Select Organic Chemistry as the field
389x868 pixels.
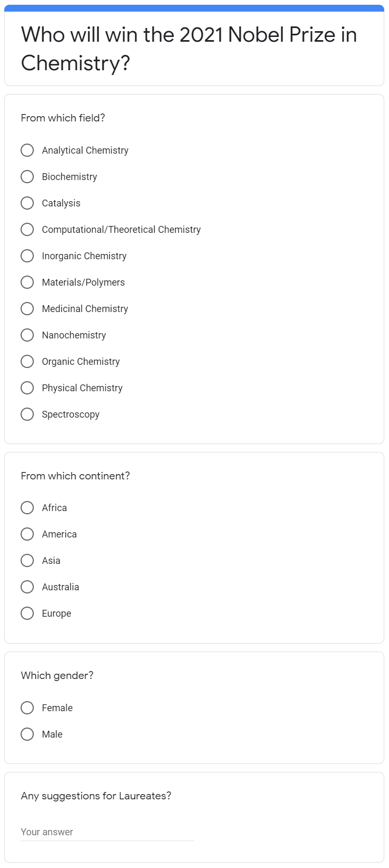(x=27, y=362)
